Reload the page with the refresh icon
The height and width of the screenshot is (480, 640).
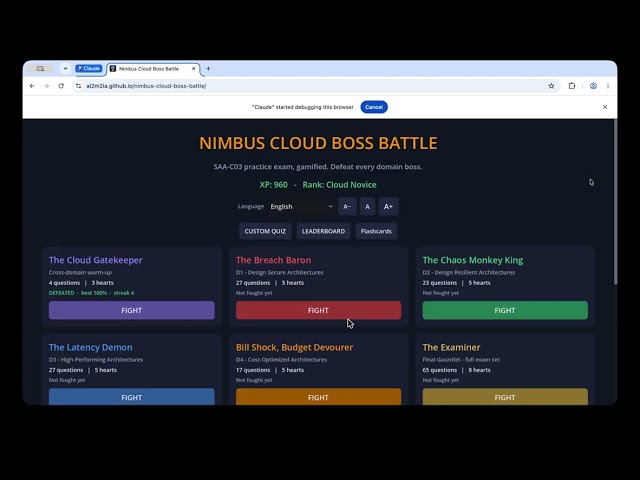pos(61,86)
